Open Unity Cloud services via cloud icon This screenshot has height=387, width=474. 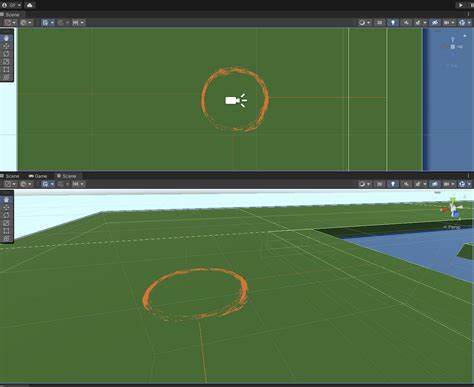30,5
